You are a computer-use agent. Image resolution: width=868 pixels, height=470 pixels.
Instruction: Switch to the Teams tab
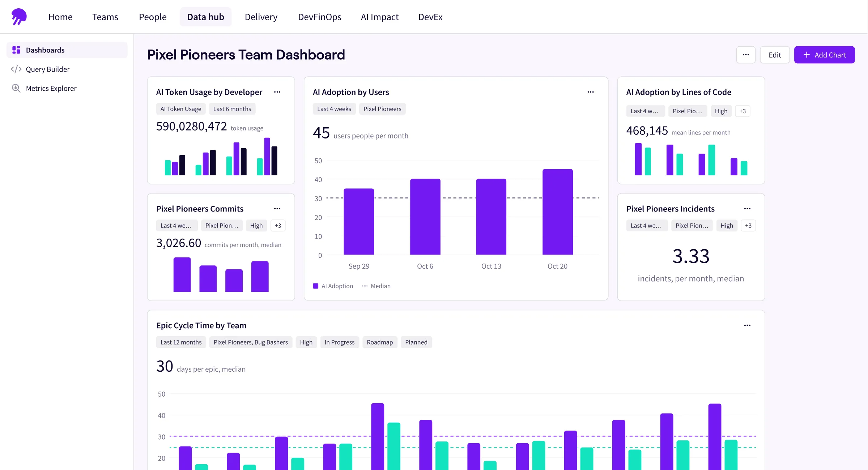pyautogui.click(x=105, y=17)
